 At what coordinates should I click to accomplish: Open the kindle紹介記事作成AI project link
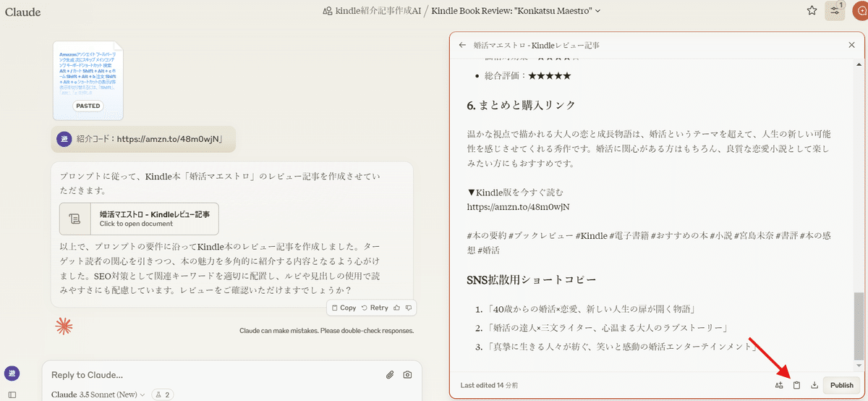click(x=373, y=11)
